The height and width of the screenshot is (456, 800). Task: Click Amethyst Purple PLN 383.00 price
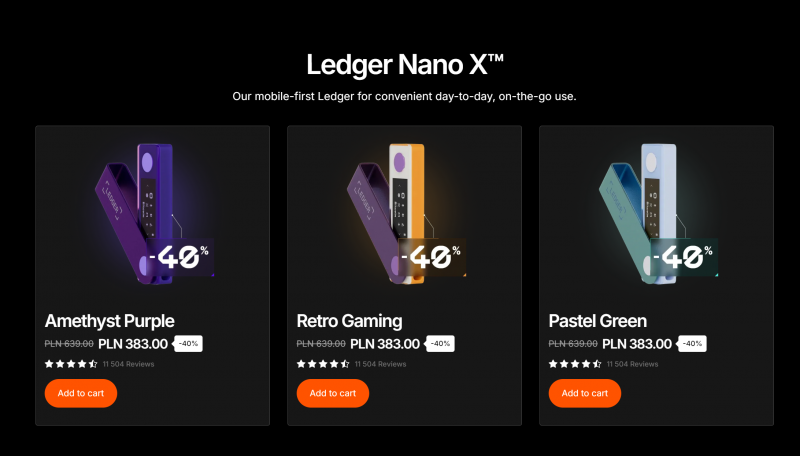pyautogui.click(x=135, y=343)
